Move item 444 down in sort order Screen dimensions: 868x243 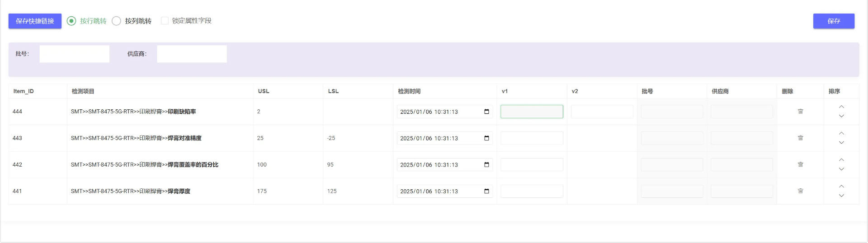841,117
